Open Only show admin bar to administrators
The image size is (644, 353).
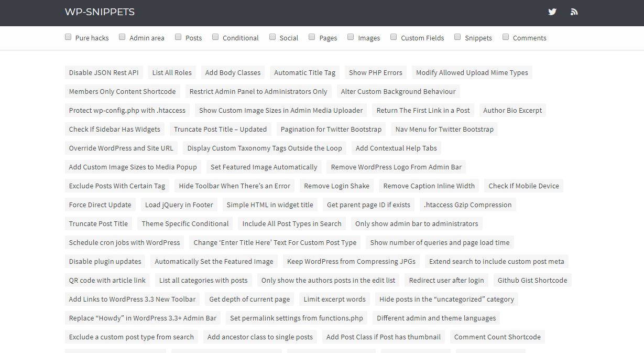417,223
